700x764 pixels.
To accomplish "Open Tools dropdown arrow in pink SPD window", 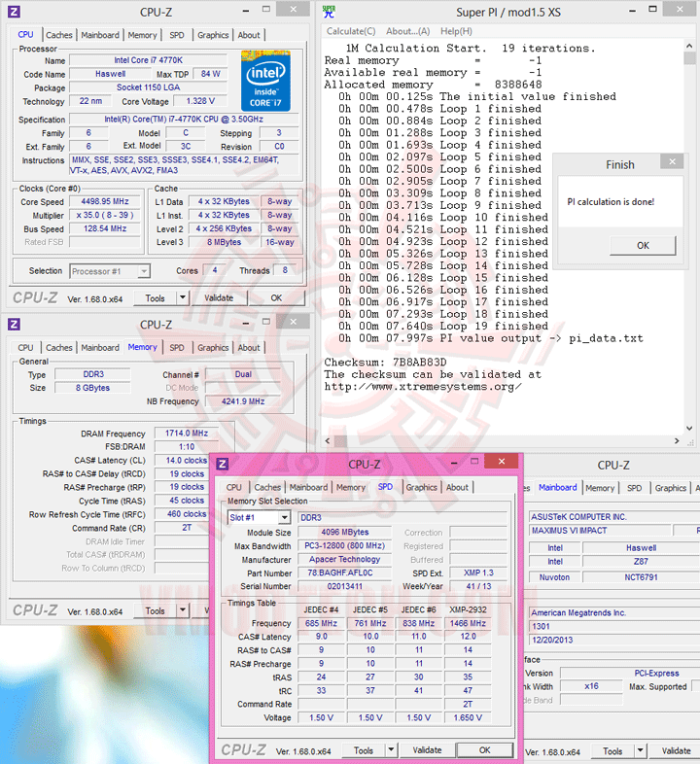I will pos(391,749).
